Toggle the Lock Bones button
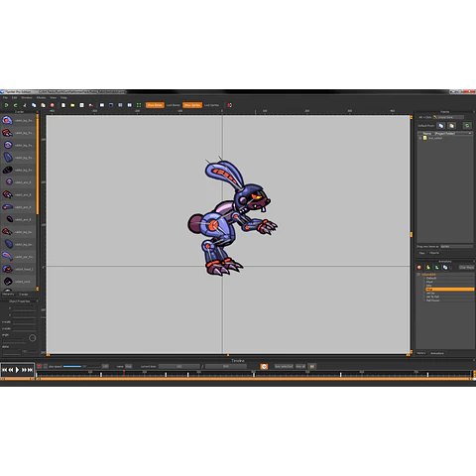 pyautogui.click(x=174, y=105)
